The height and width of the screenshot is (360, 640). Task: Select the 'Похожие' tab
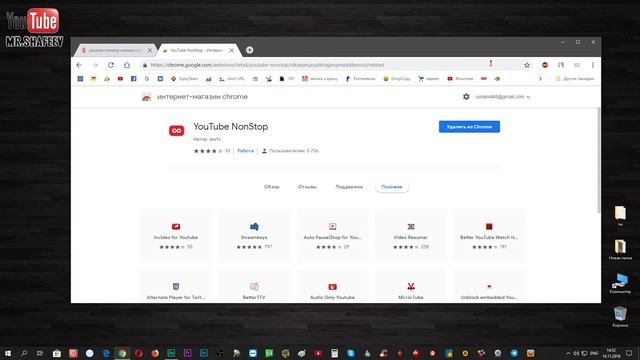pyautogui.click(x=392, y=187)
